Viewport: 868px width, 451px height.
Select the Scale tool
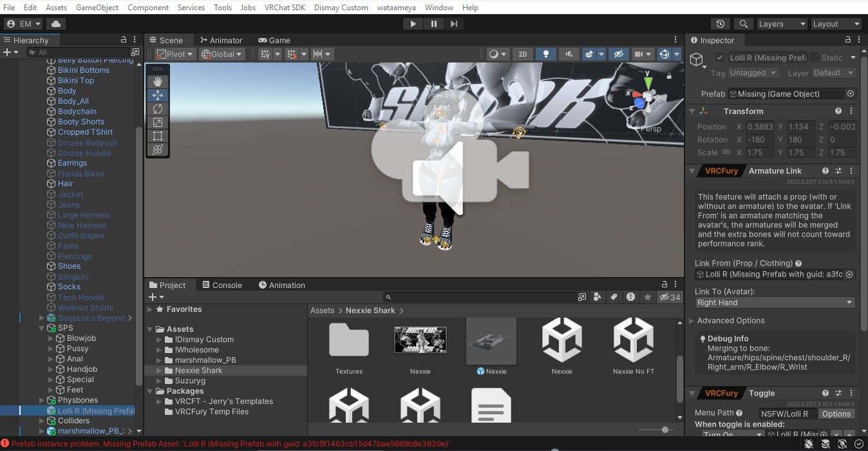click(x=158, y=122)
